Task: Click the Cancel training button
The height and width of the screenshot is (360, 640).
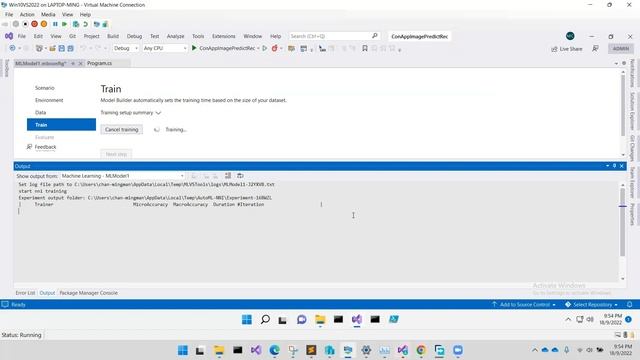Action: [x=122, y=129]
